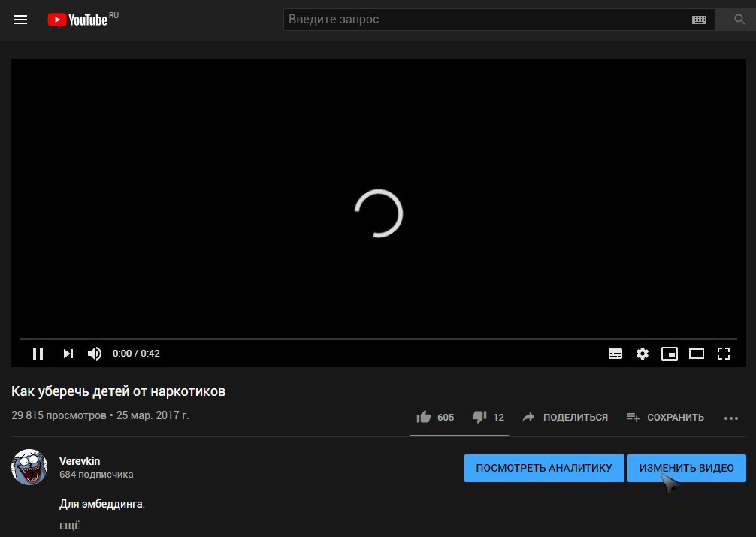Image resolution: width=756 pixels, height=537 pixels.
Task: Like the video with thumbs up
Action: click(x=423, y=417)
